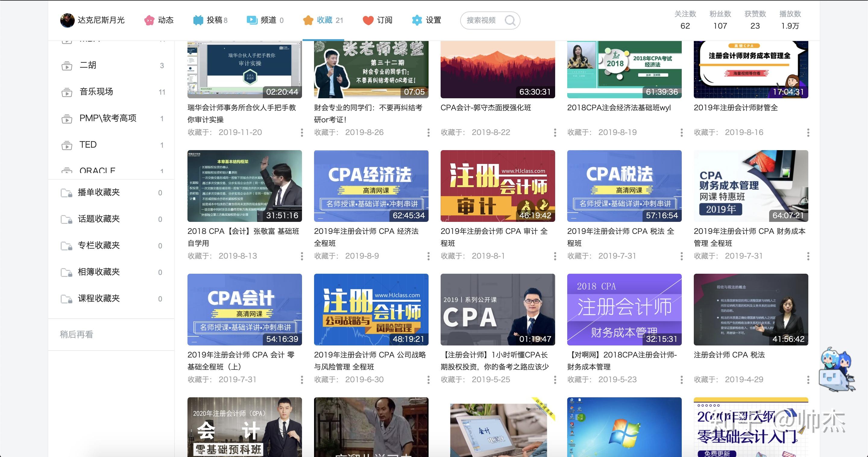Open more menu for CPA 财务成本管理 全程班
This screenshot has width=868, height=457.
click(808, 256)
